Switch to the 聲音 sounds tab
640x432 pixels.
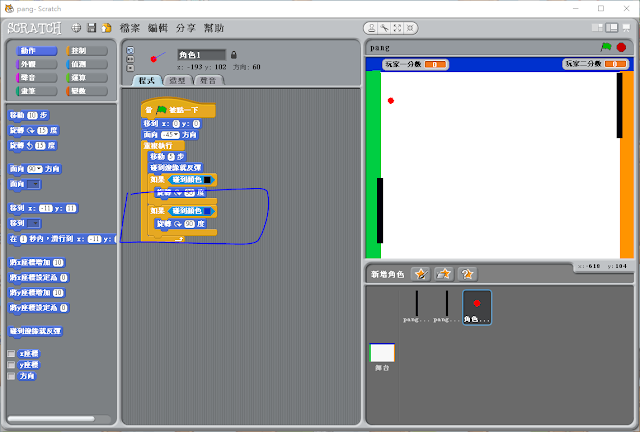tap(209, 80)
